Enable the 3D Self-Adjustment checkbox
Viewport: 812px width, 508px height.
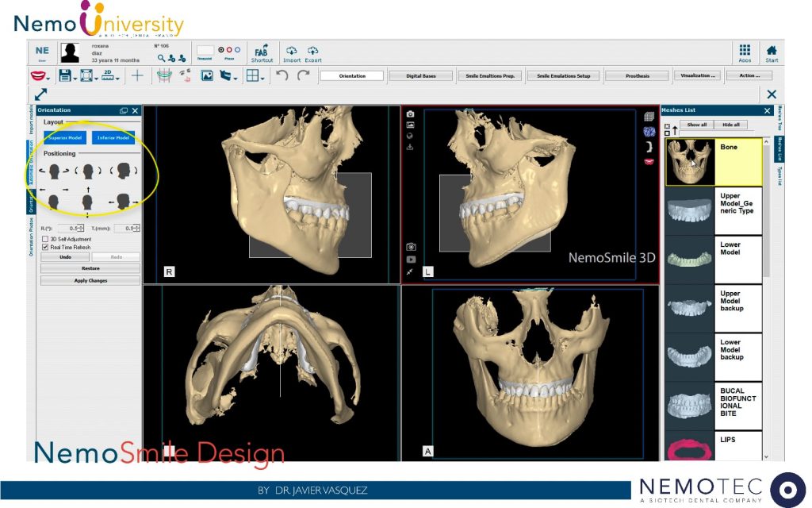[45, 239]
